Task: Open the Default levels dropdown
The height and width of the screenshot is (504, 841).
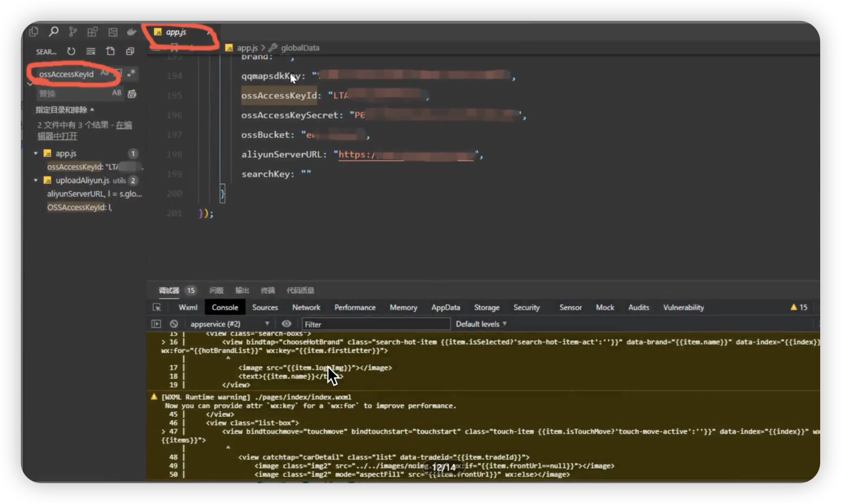Action: 481,324
